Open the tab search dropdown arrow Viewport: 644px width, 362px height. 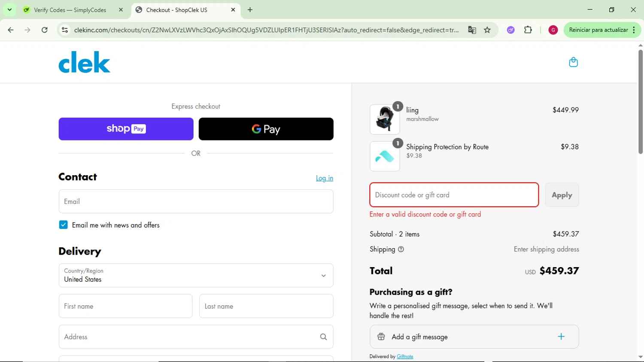click(x=9, y=9)
